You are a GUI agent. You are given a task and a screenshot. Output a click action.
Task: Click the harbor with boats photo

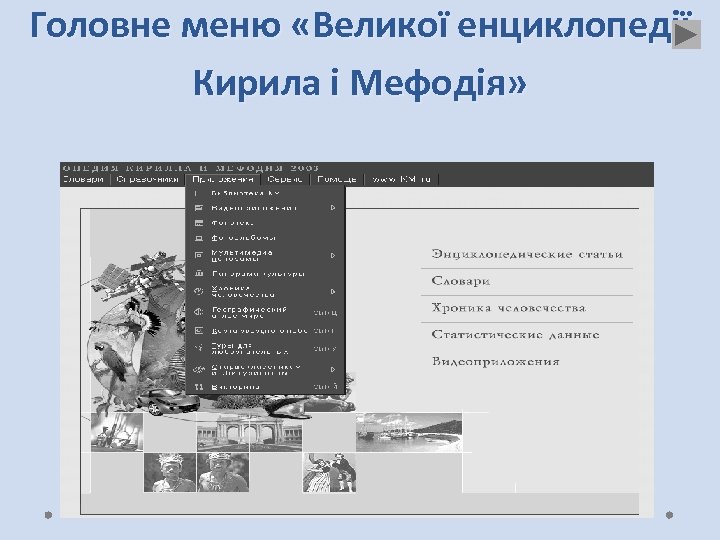[x=409, y=432]
